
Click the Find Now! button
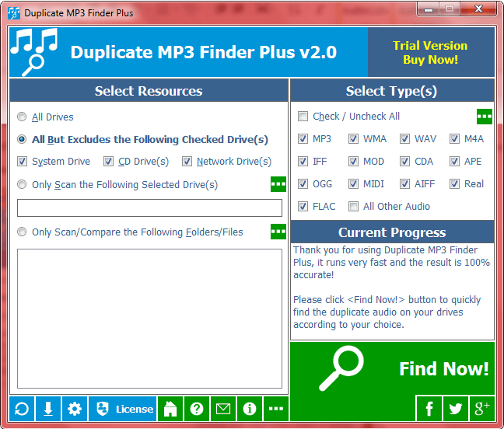coord(392,368)
